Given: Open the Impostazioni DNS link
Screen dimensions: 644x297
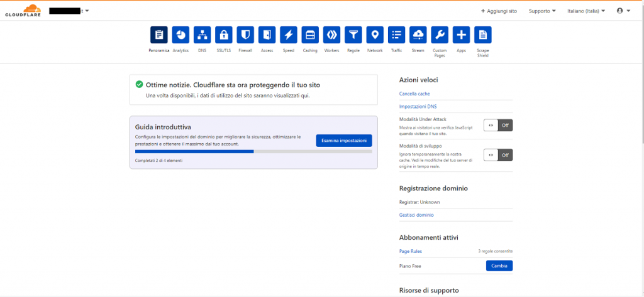Looking at the screenshot, I should click(418, 106).
